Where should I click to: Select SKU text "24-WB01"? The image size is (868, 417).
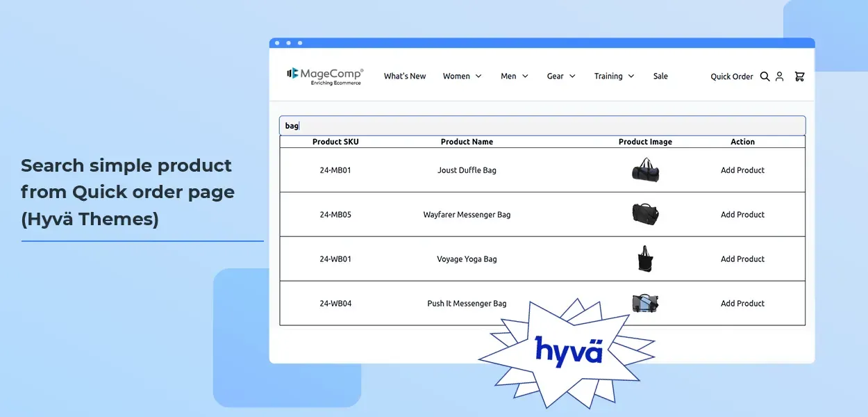click(335, 259)
